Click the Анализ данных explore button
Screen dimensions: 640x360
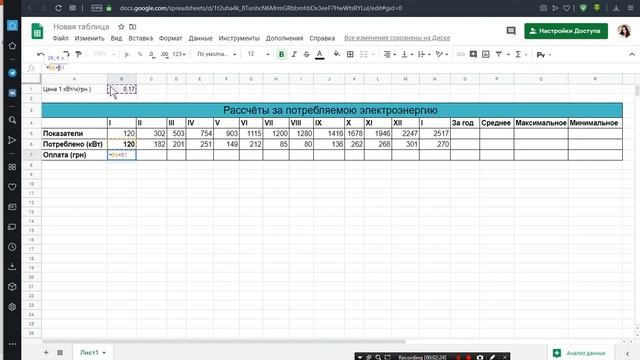click(x=580, y=353)
